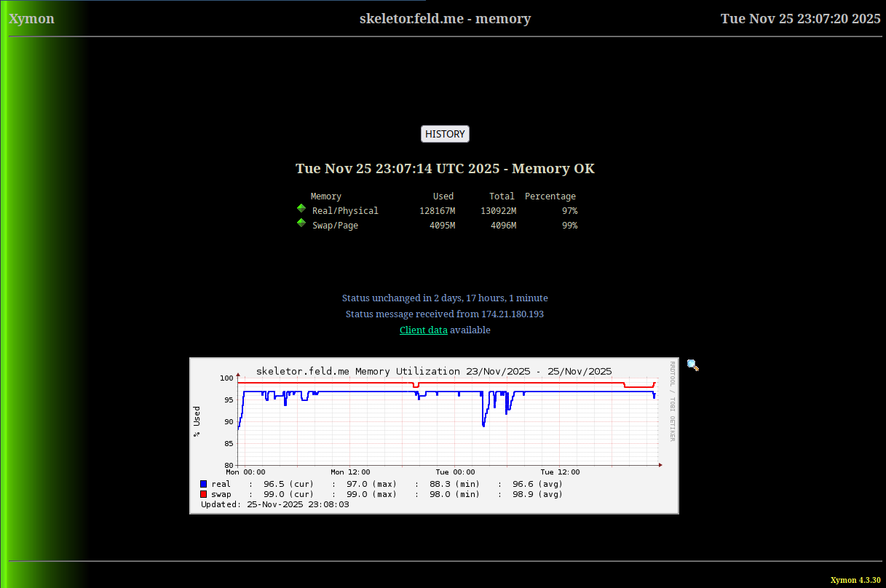Click the 'Status unchanged in 2 days' text
The width and height of the screenshot is (886, 588).
click(x=445, y=298)
